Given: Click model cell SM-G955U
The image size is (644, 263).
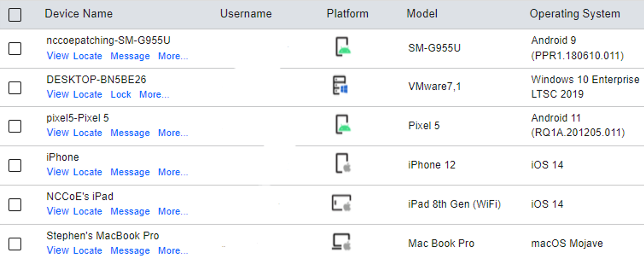Looking at the screenshot, I should pyautogui.click(x=434, y=48).
